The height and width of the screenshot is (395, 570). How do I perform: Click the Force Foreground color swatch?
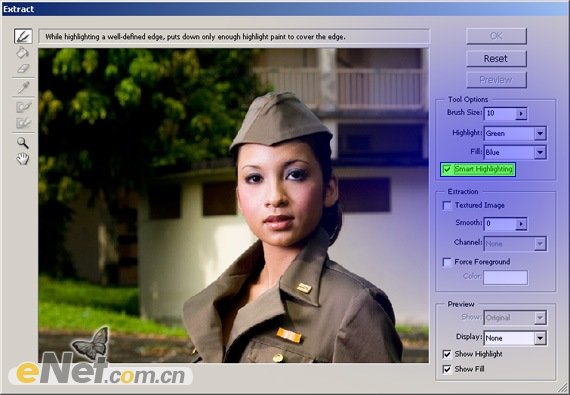(x=505, y=278)
